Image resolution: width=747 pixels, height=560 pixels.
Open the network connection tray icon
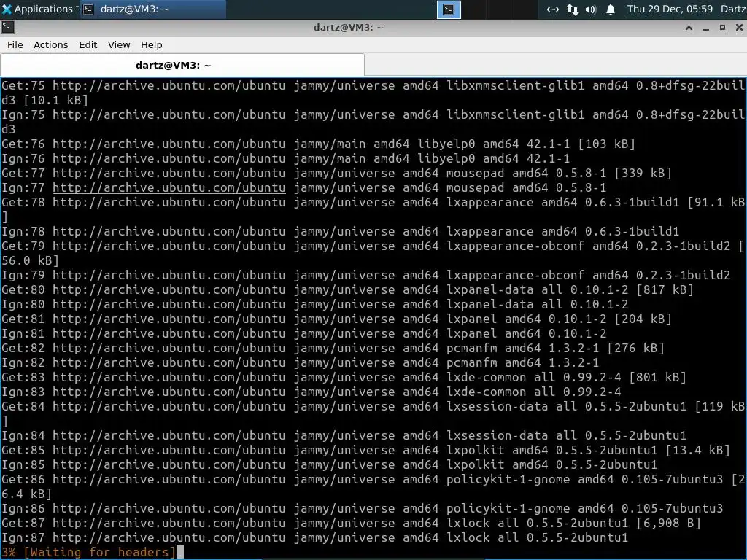pyautogui.click(x=553, y=9)
